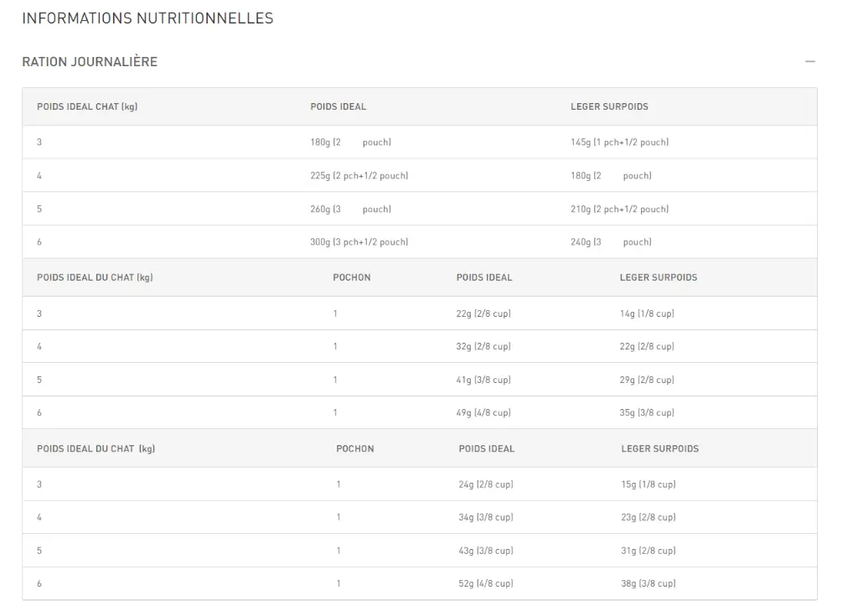Click the 210g (2 pch+1/2 pouch) cell

(x=619, y=210)
